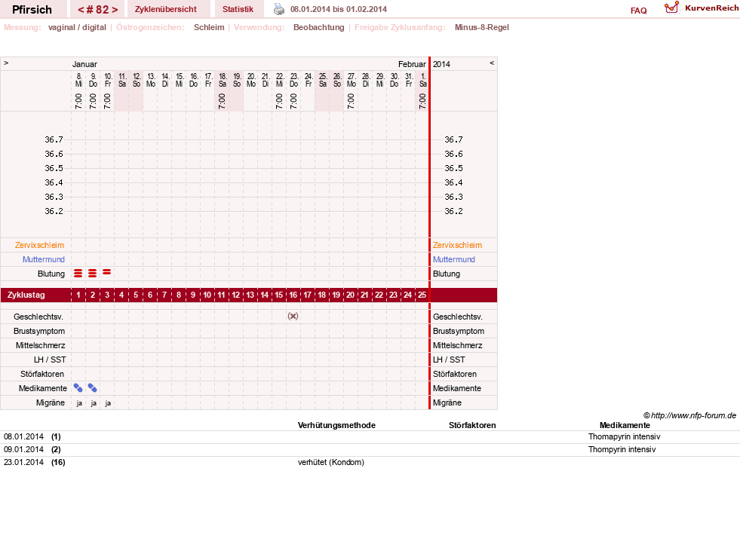
Task: Click 'verhütet (Kondom)' entry
Action: point(331,463)
